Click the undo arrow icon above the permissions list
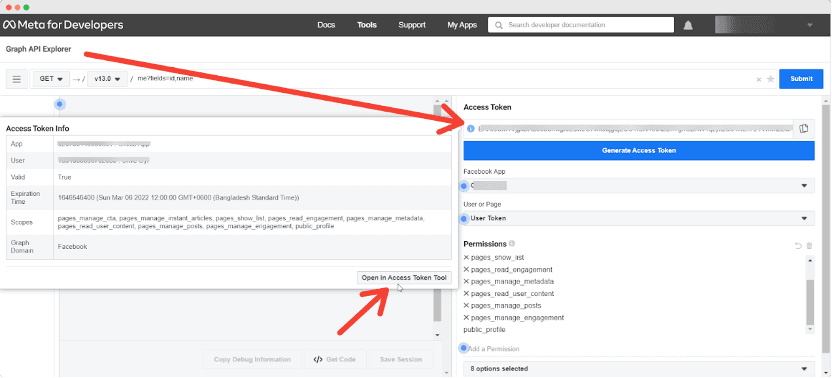 coord(798,245)
